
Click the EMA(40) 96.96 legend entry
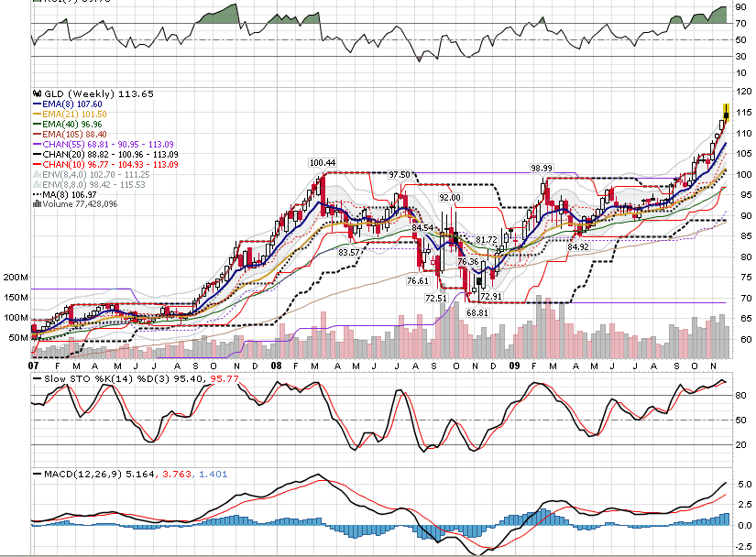(x=68, y=125)
